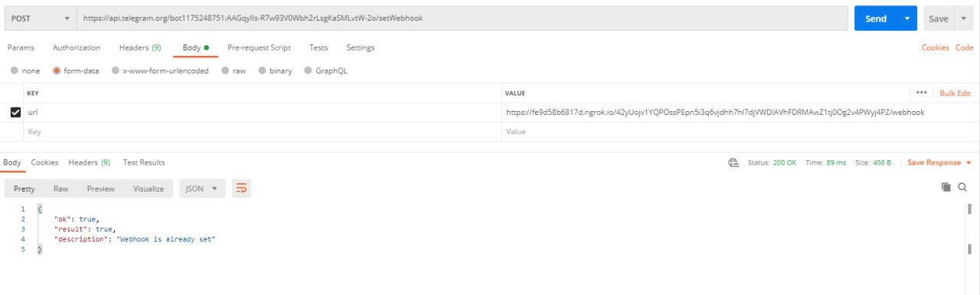Select the binary body type radio
This screenshot has width=980, height=295.
[262, 70]
